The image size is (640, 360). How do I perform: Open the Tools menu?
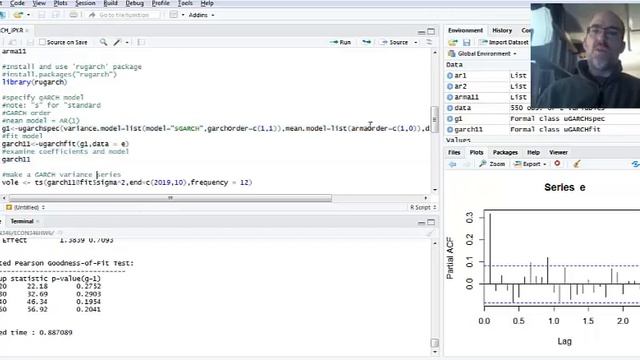point(185,3)
